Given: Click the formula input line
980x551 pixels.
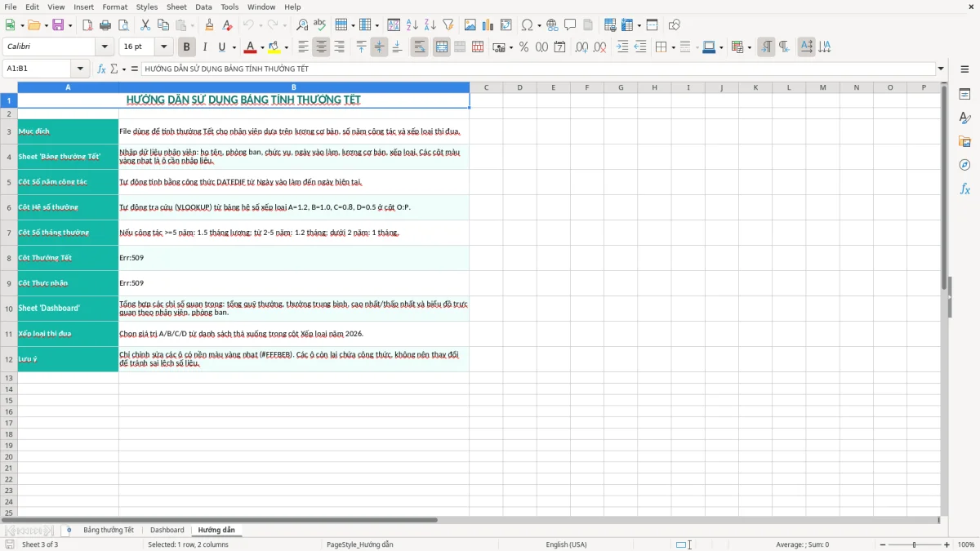Looking at the screenshot, I should point(538,69).
